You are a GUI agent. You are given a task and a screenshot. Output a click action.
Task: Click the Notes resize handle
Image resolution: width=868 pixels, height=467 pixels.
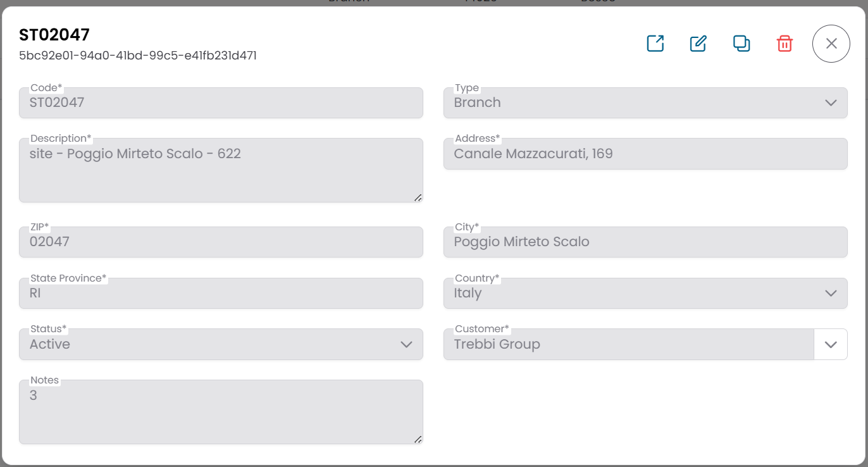418,439
